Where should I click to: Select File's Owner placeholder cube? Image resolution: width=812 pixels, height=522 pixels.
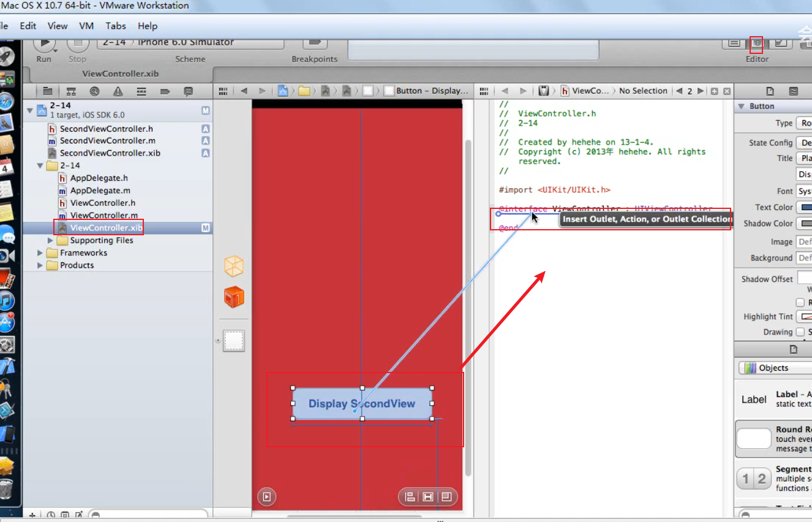[234, 267]
